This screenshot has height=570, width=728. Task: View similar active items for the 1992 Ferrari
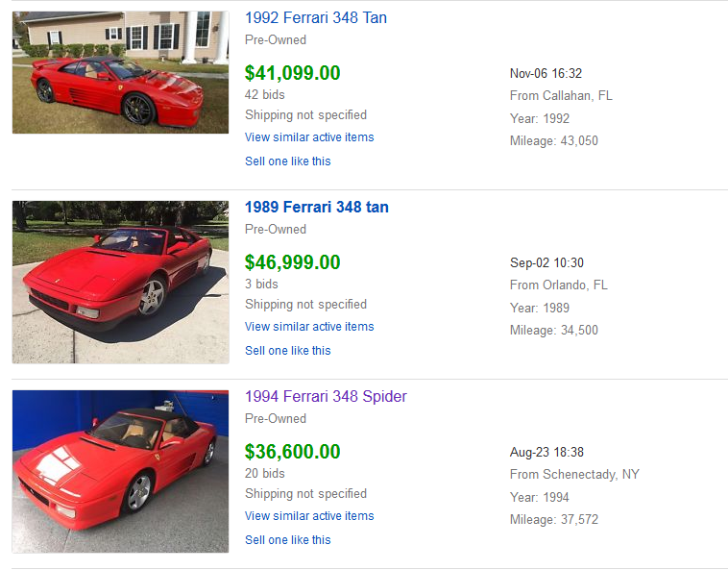coord(309,137)
